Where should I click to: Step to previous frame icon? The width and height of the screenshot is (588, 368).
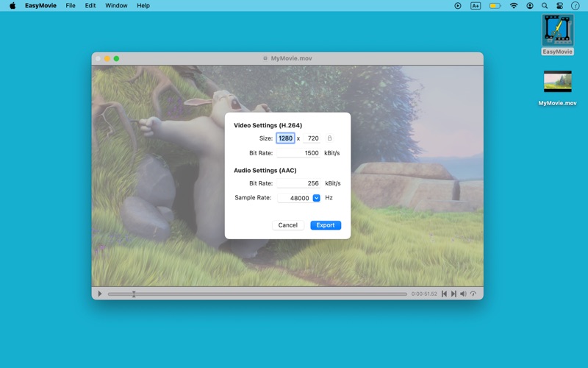[444, 294]
